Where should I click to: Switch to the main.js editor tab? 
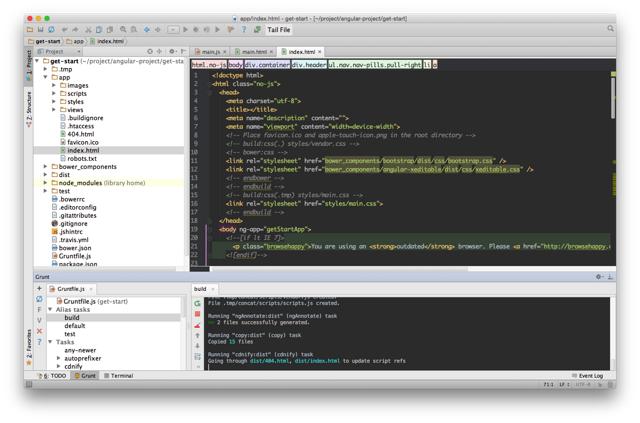point(210,51)
